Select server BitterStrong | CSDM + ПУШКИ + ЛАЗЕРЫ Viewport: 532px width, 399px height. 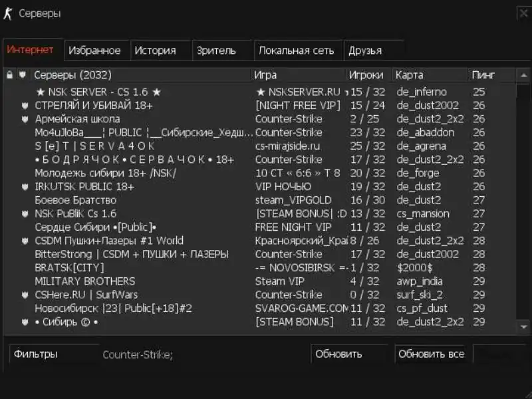pyautogui.click(x=259, y=254)
